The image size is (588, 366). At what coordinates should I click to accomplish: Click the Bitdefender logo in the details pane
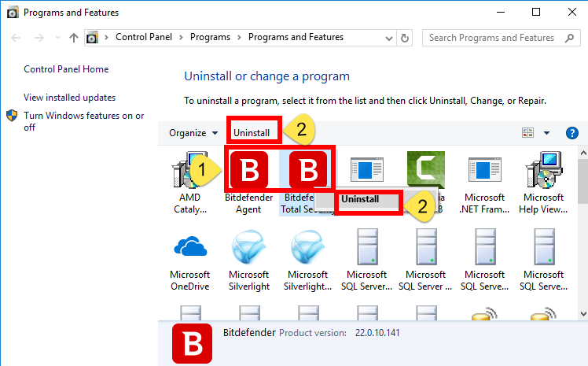coord(192,343)
